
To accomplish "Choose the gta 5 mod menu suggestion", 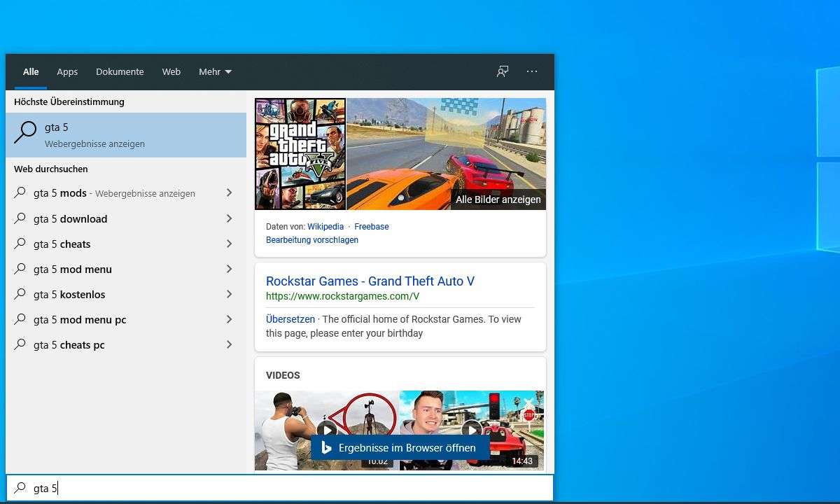I will click(126, 269).
